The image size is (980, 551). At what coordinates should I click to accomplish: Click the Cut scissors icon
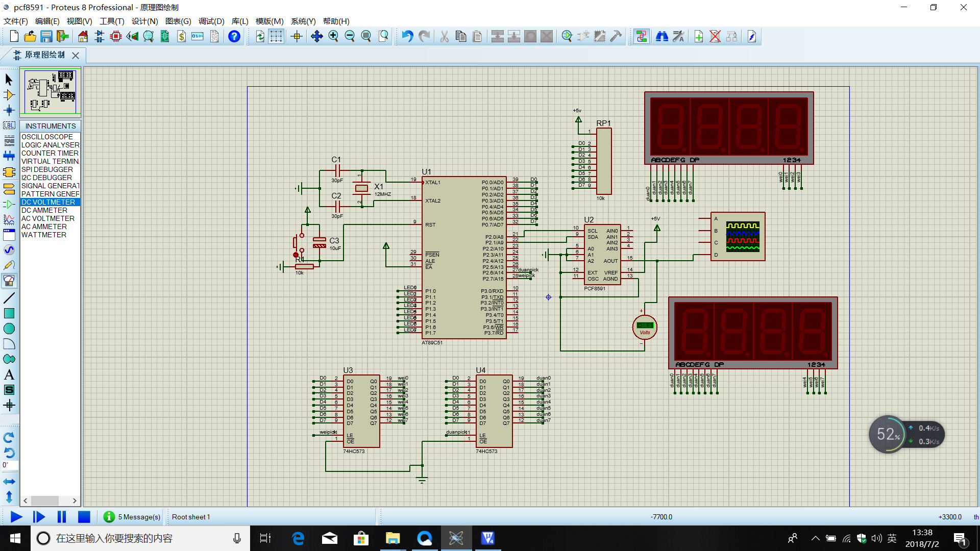(444, 36)
